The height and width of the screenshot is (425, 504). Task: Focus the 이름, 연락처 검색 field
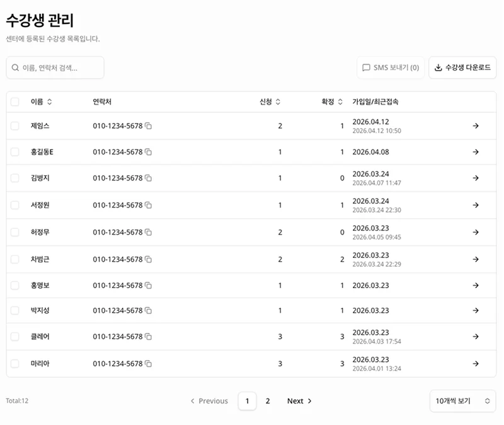(x=55, y=67)
